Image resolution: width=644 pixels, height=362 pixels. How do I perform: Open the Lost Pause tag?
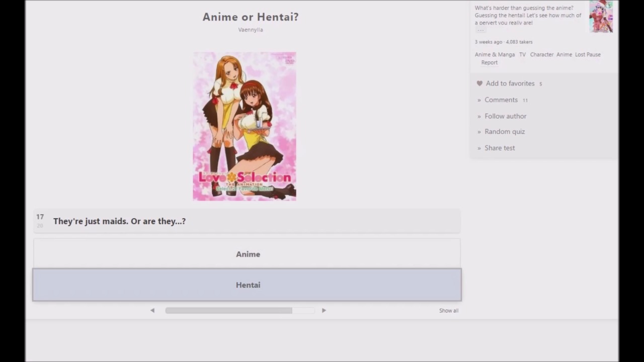coord(588,54)
